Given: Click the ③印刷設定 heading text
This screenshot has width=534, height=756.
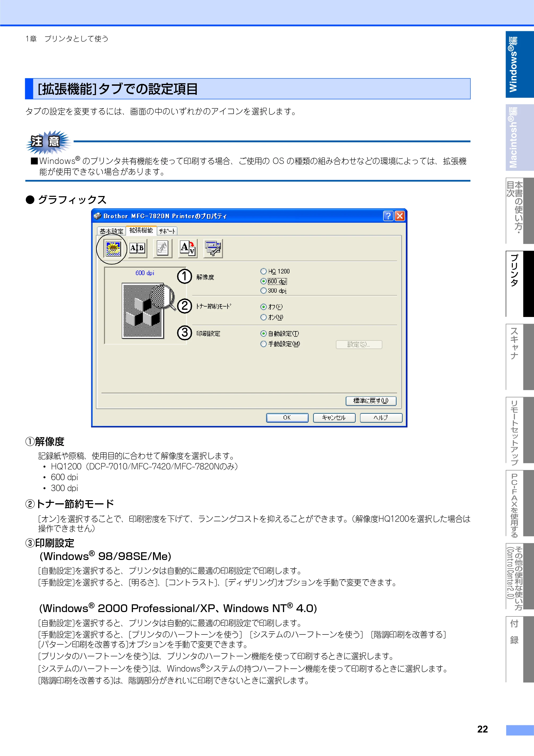Looking at the screenshot, I should pos(50,543).
